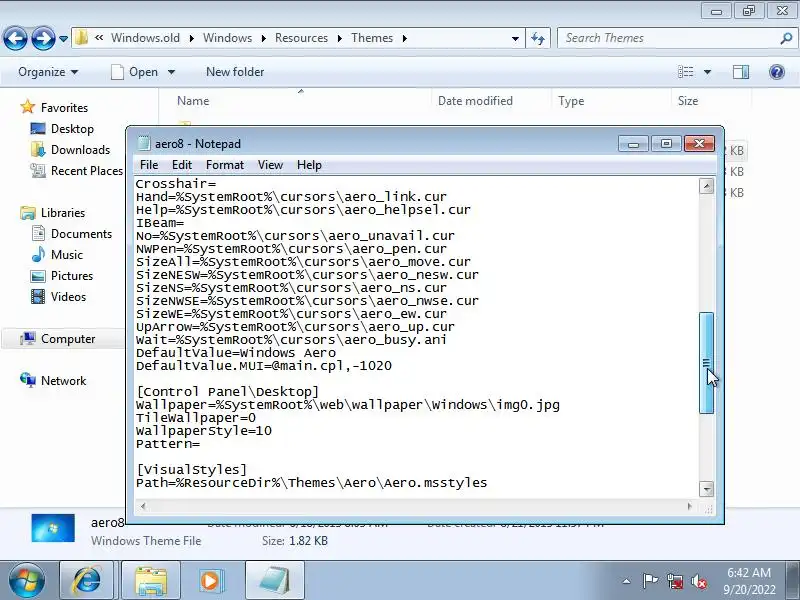Select the Documents library
Screen dimensions: 800x600
81,234
